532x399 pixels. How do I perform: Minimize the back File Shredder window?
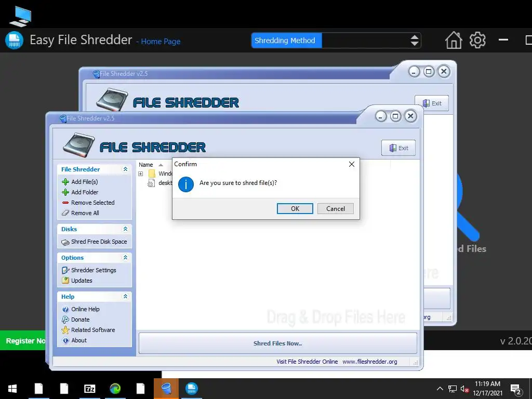click(x=414, y=72)
